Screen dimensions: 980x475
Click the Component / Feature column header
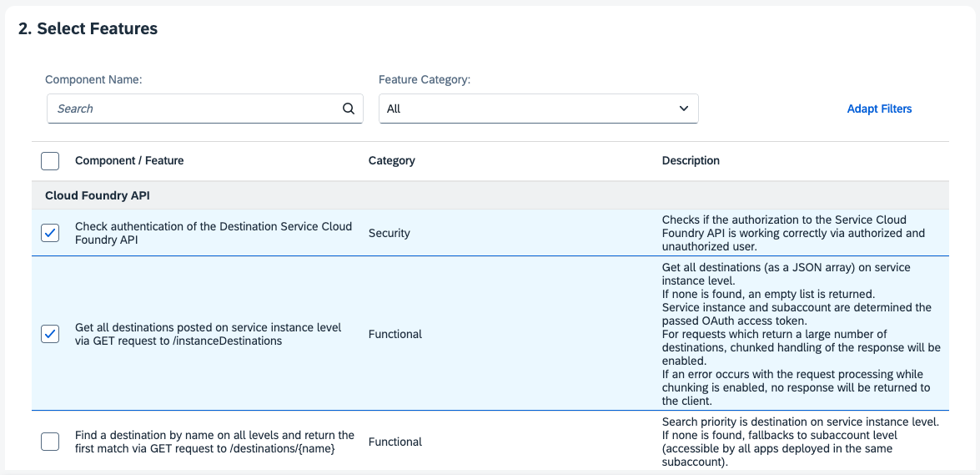129,161
